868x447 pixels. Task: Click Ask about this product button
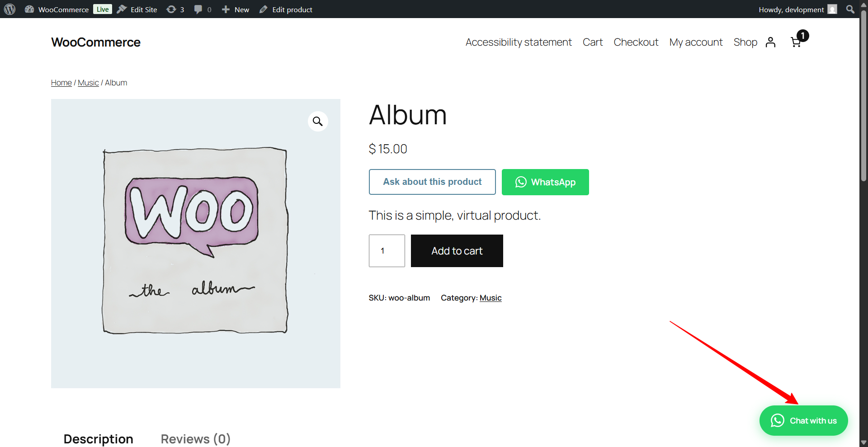pos(432,182)
